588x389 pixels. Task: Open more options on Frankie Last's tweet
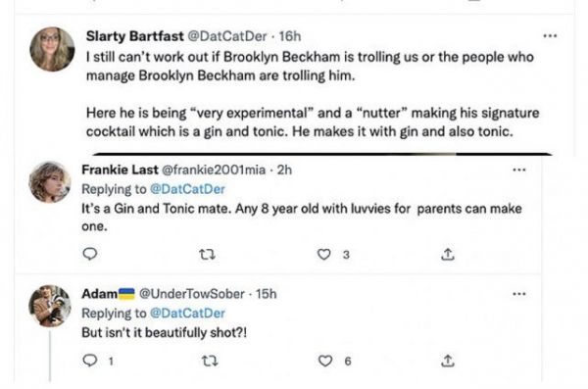519,170
